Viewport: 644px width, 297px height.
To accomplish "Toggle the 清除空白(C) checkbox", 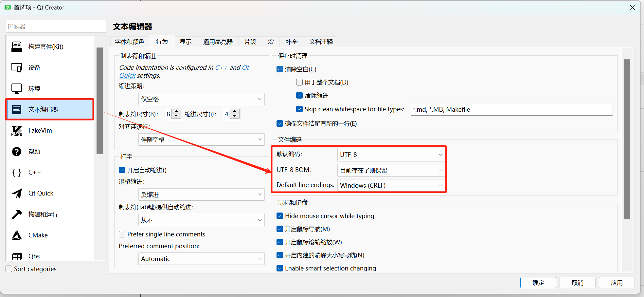I will click(x=280, y=69).
